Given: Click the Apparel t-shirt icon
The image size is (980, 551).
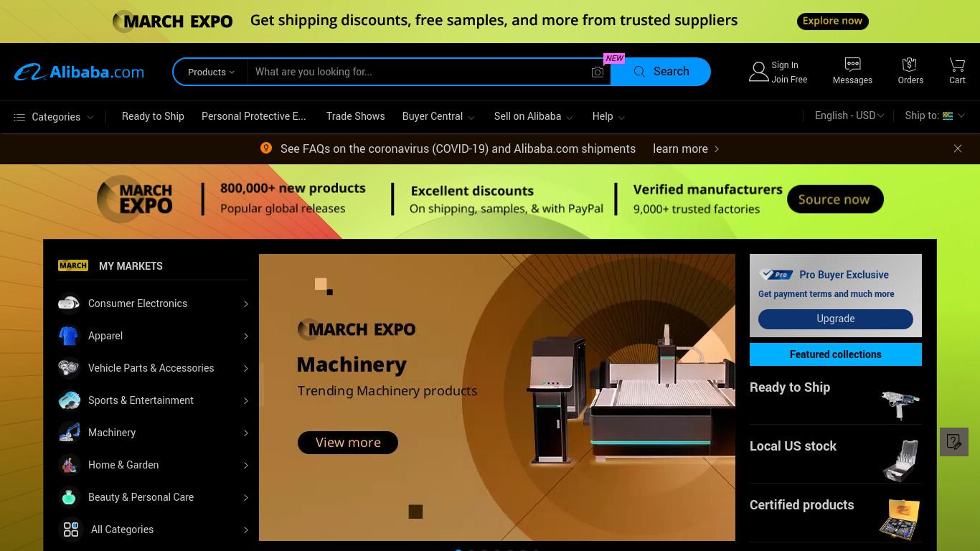Looking at the screenshot, I should coord(69,336).
